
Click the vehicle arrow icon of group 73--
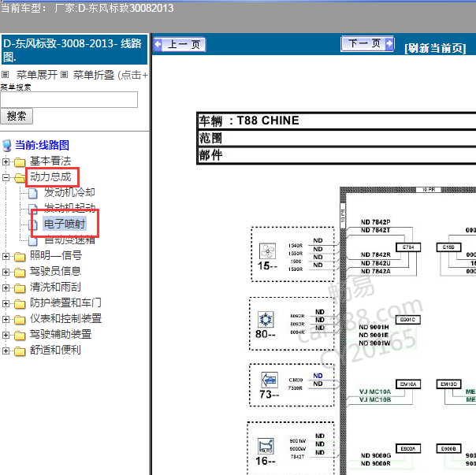[x=270, y=380]
